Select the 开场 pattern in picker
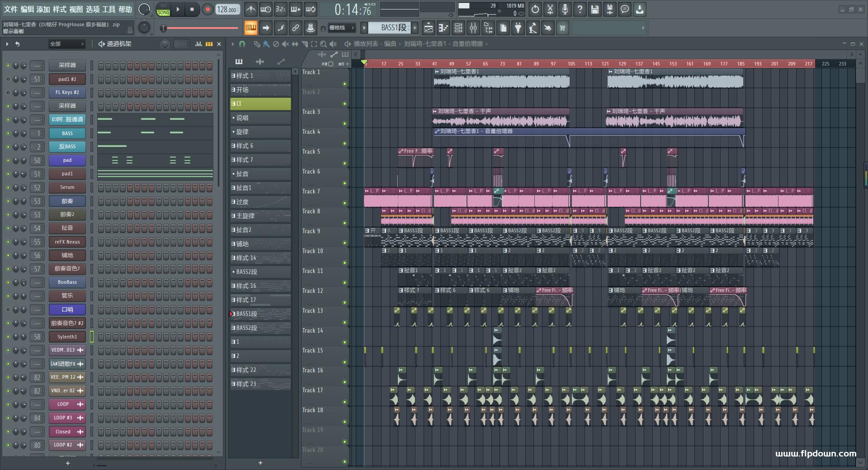868x470 pixels. 260,90
